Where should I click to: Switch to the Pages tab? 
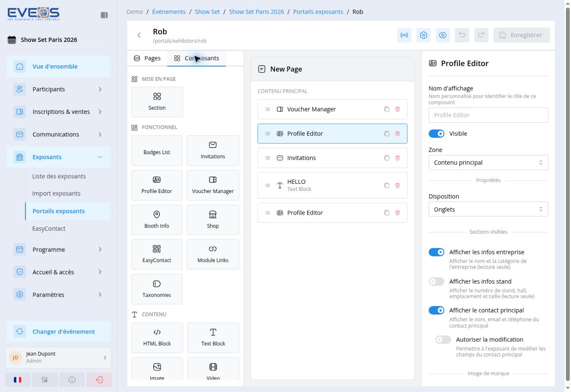pyautogui.click(x=147, y=58)
